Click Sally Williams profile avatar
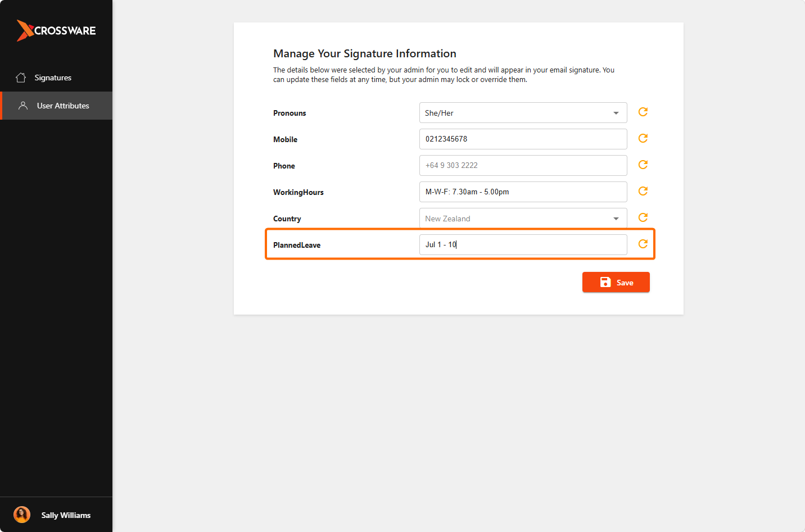Viewport: 805px width, 532px height. coord(22,515)
